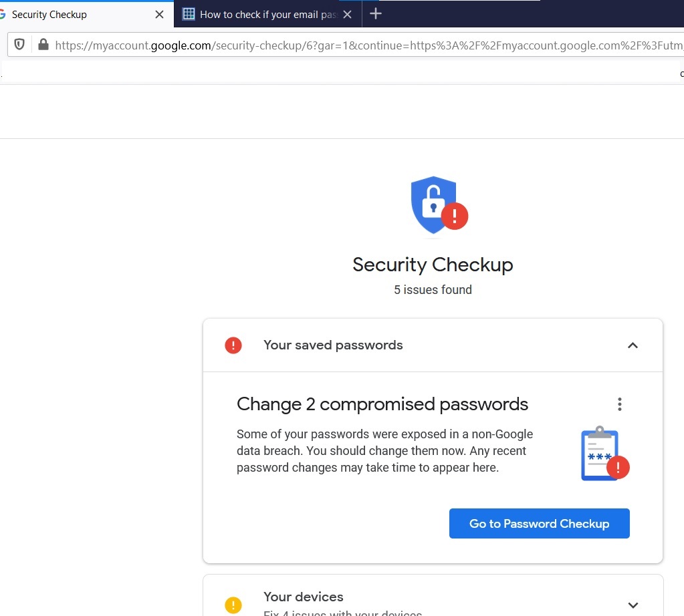Viewport: 684px width, 616px height.
Task: Expand the Your devices section
Action: point(633,605)
